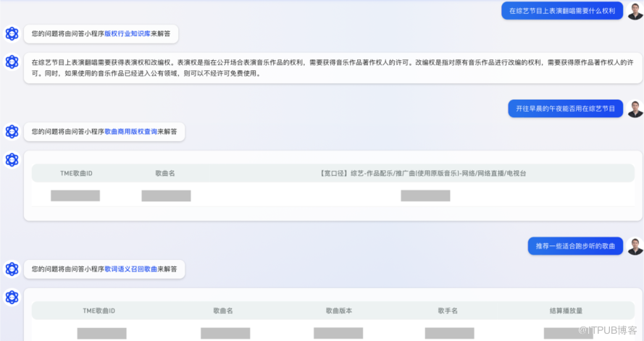
Task: Click the bot avatar next to the 表演权和改编权 answer
Action: (12, 62)
